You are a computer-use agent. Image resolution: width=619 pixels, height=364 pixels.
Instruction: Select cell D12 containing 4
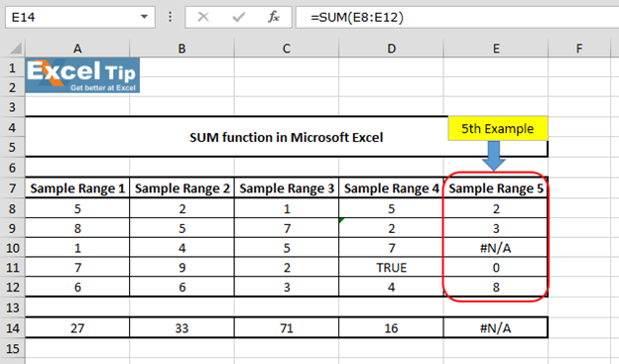391,287
